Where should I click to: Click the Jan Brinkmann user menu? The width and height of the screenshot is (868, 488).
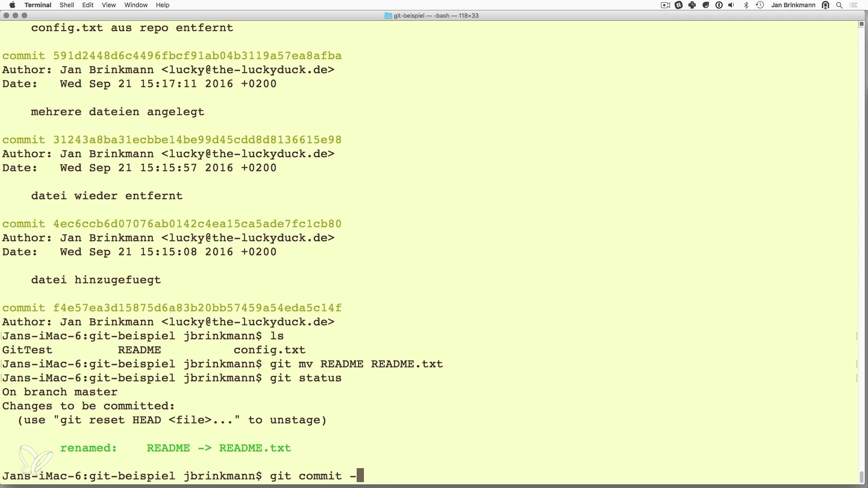pos(793,5)
